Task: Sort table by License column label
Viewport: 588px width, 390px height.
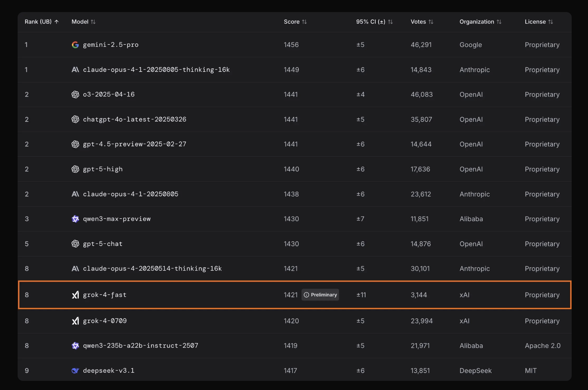Action: (535, 22)
